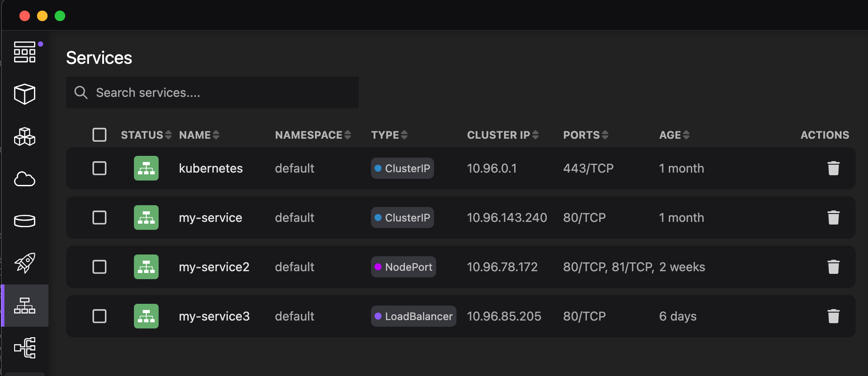Open the stacked cubes Deployments sidebar icon
The image size is (868, 376).
[x=25, y=136]
